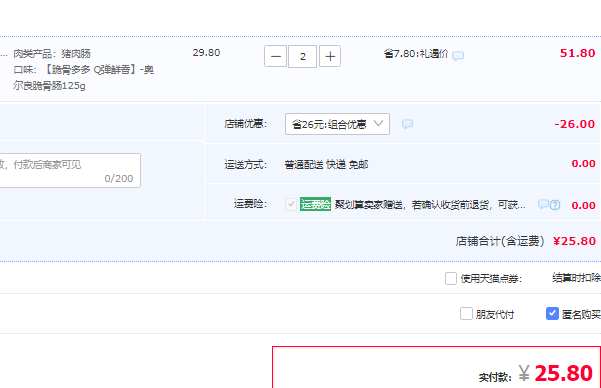Uncheck the 匿名购买 checkbox

click(552, 314)
